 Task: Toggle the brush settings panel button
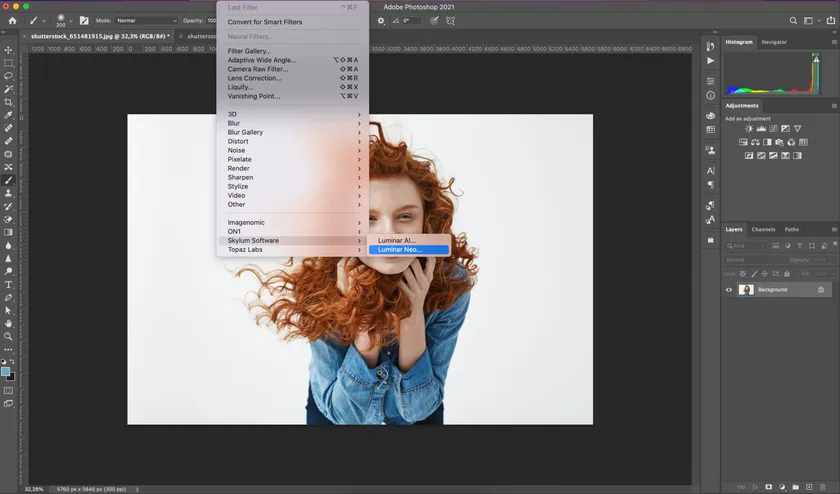(x=83, y=20)
